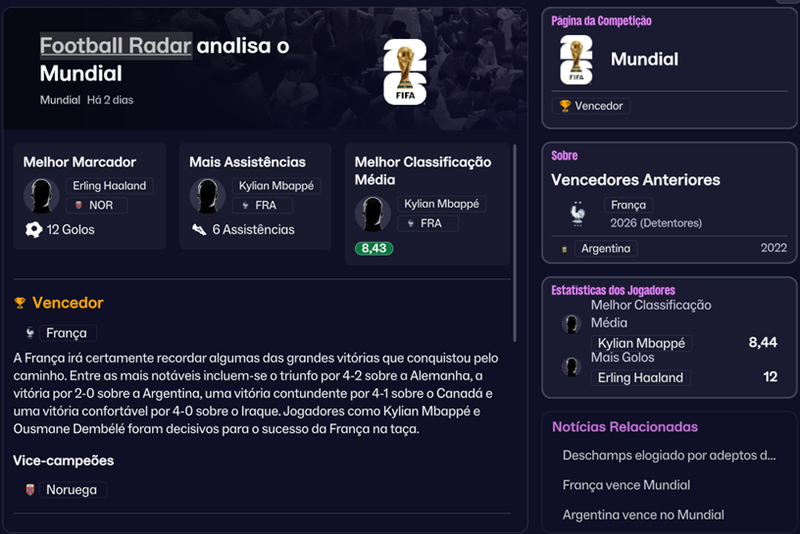This screenshot has width=800, height=534.
Task: Select the NOR nation tag under Erling Haaland
Action: click(97, 205)
